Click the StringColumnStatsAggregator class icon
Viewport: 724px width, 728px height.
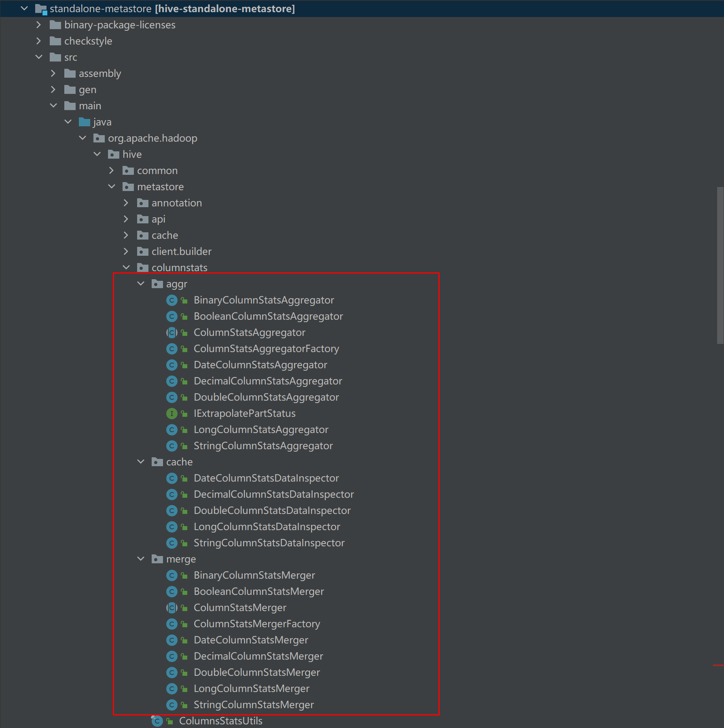tap(172, 446)
